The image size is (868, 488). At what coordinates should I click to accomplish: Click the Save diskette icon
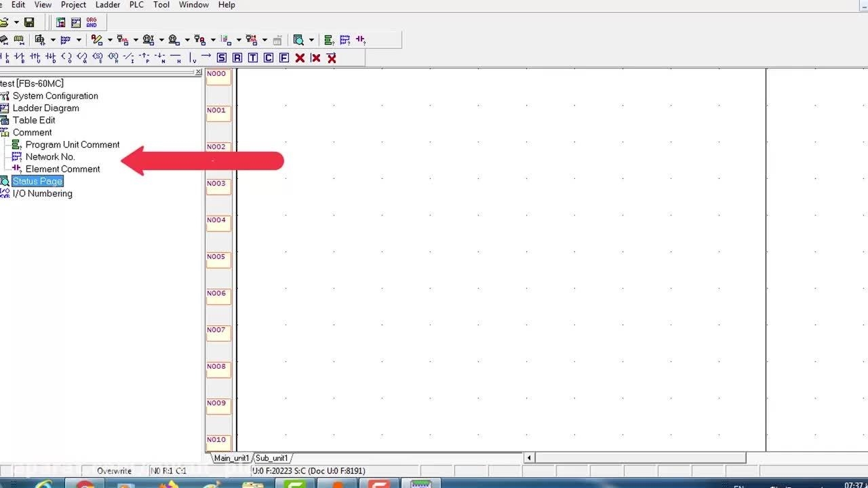pos(29,22)
